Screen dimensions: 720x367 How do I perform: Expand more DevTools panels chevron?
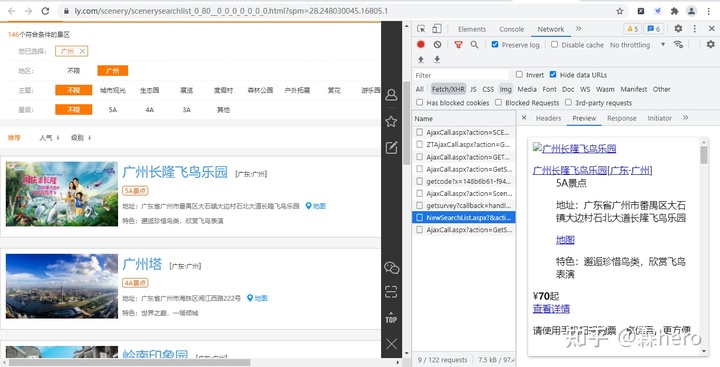(x=579, y=28)
